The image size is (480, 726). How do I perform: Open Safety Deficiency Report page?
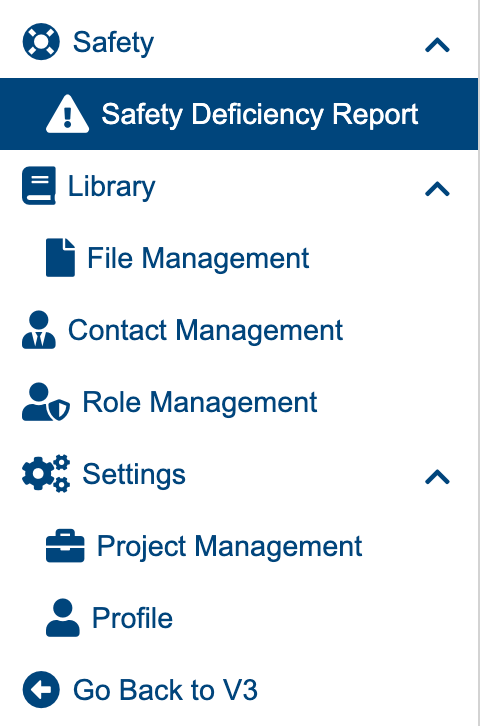pos(239,114)
